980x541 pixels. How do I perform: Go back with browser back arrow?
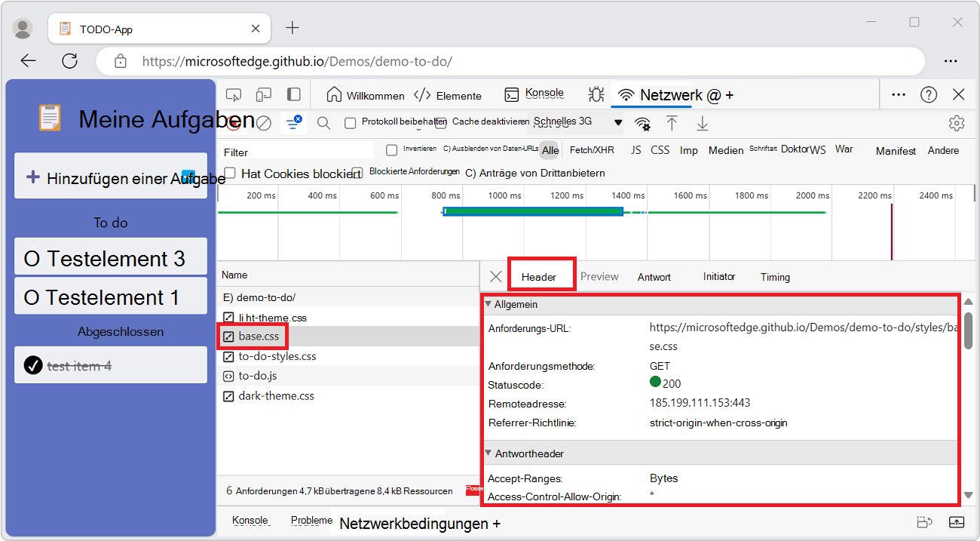(x=29, y=61)
